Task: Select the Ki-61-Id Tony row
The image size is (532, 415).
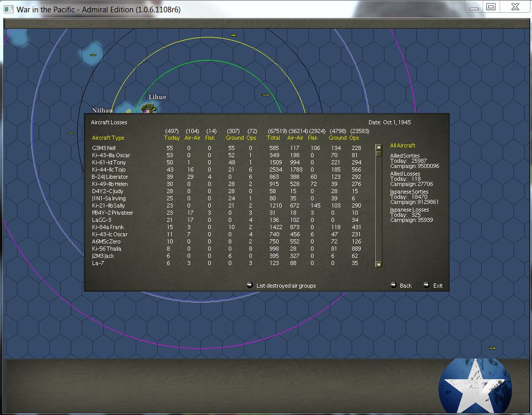Action: click(x=227, y=162)
